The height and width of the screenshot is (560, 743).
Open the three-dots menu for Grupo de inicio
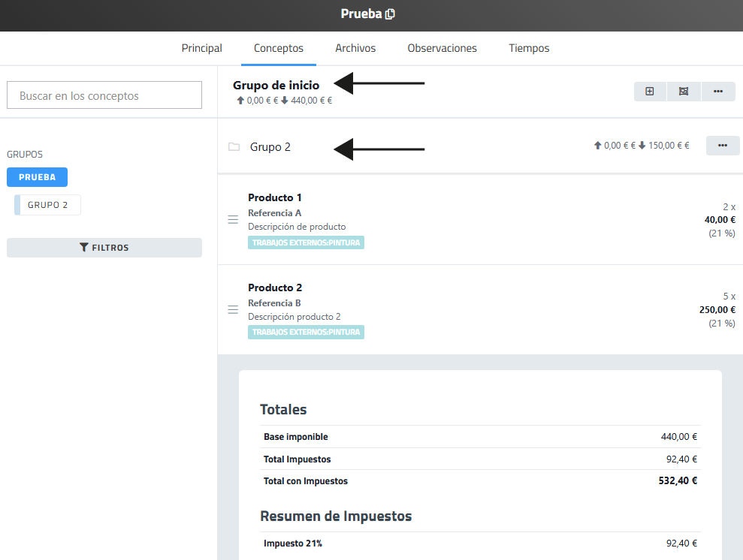(x=718, y=92)
